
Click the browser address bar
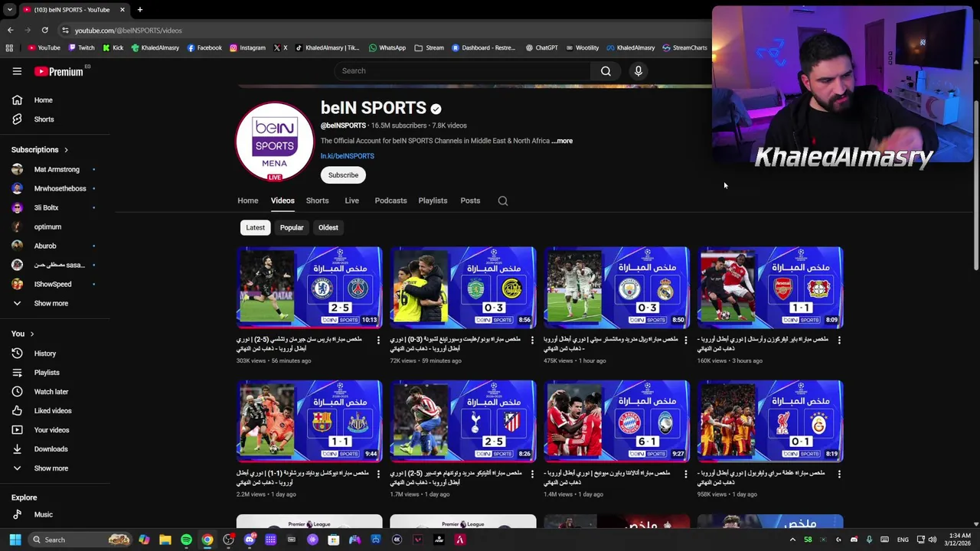pyautogui.click(x=383, y=30)
